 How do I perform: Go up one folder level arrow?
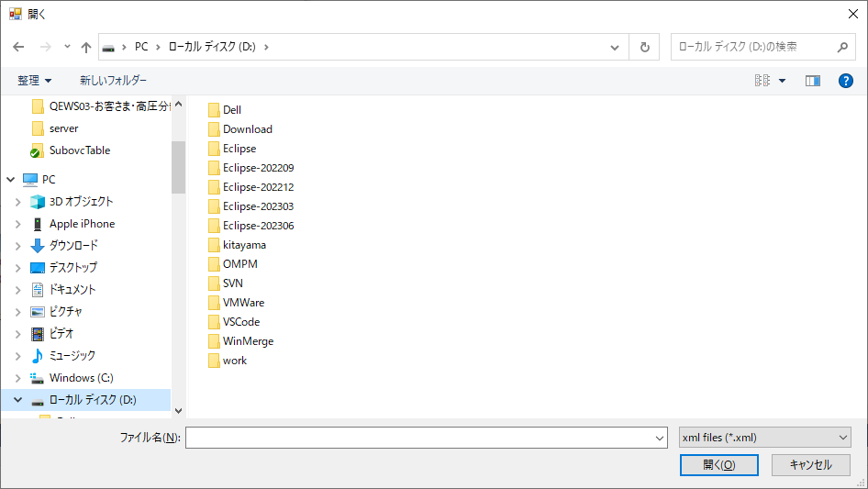pos(86,47)
